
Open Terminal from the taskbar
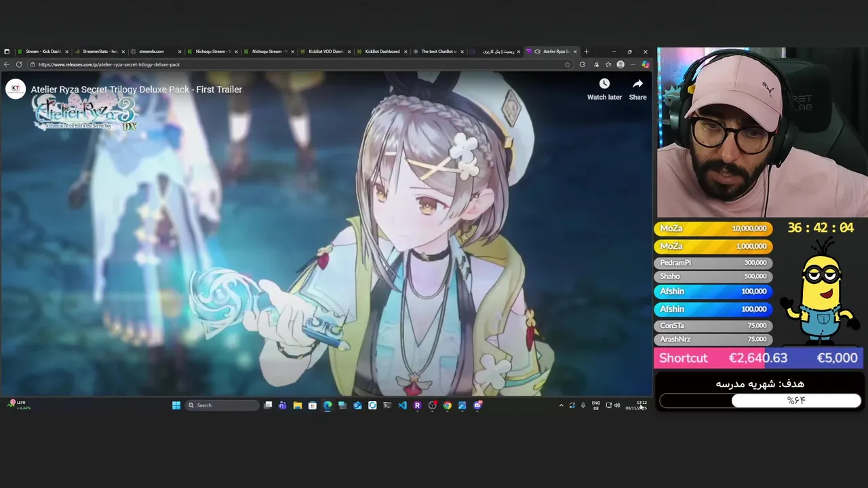[x=387, y=405]
